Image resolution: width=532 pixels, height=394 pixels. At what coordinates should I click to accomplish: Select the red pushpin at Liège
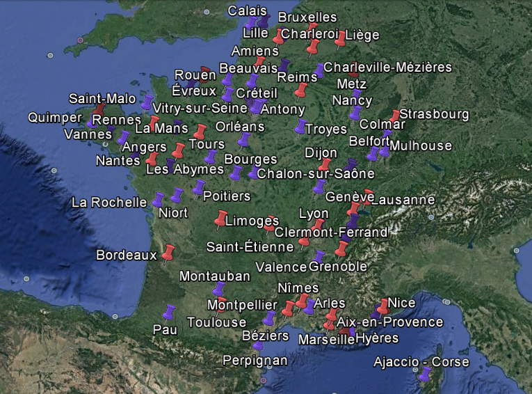340,40
